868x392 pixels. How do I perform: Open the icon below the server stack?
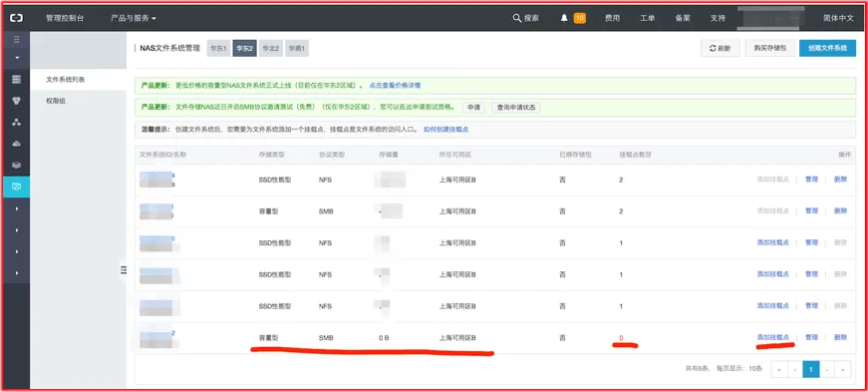pyautogui.click(x=17, y=101)
